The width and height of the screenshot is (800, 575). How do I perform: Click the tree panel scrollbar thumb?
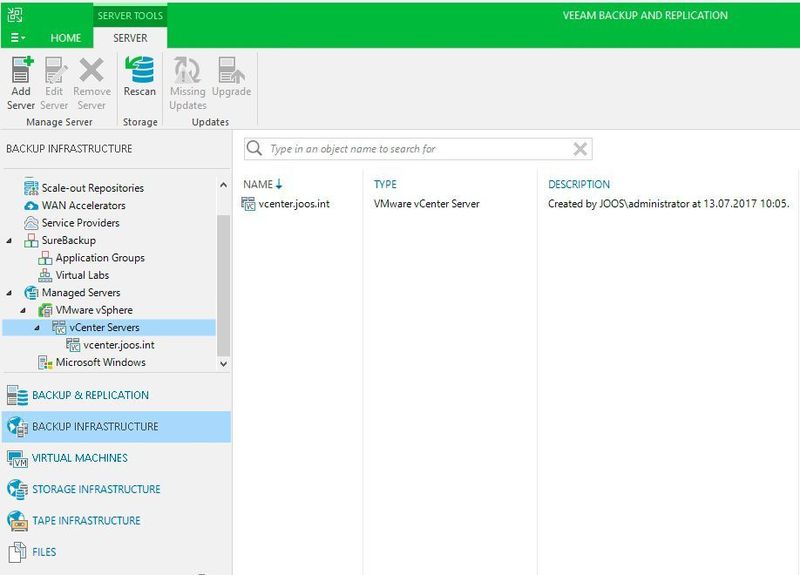pos(223,286)
